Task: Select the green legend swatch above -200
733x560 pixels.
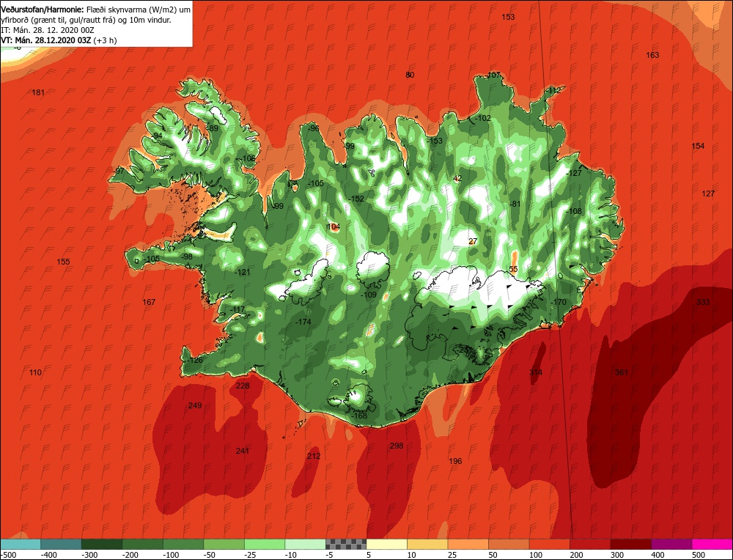Action: (143, 544)
